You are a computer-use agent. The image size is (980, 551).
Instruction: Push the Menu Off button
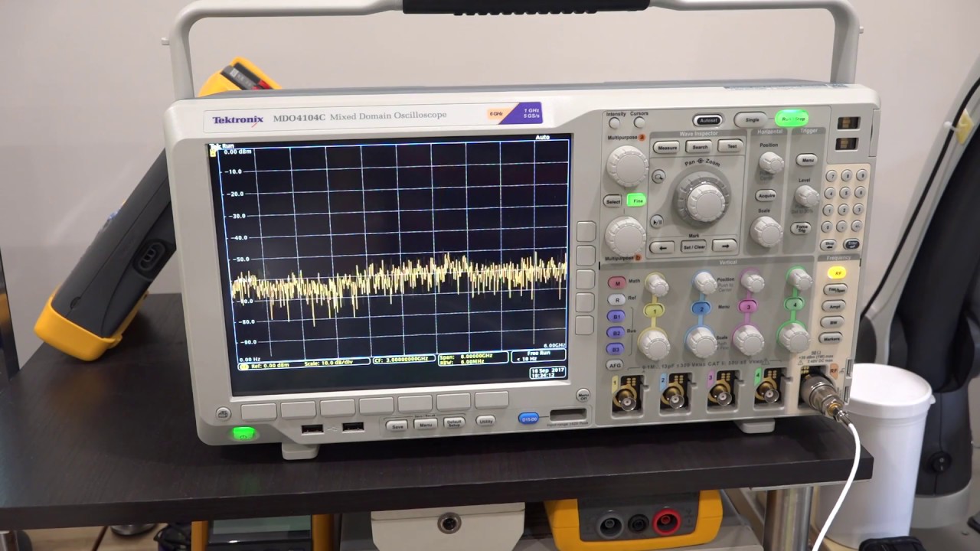coord(583,396)
